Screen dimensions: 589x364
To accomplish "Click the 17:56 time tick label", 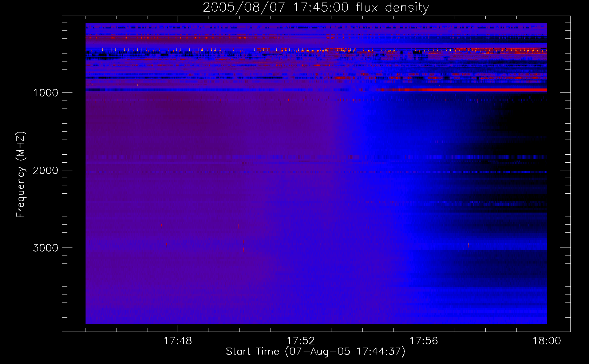I will tap(424, 341).
